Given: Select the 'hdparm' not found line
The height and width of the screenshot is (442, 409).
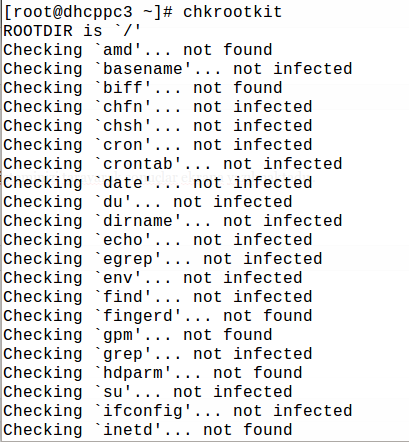Looking at the screenshot, I should [153, 373].
